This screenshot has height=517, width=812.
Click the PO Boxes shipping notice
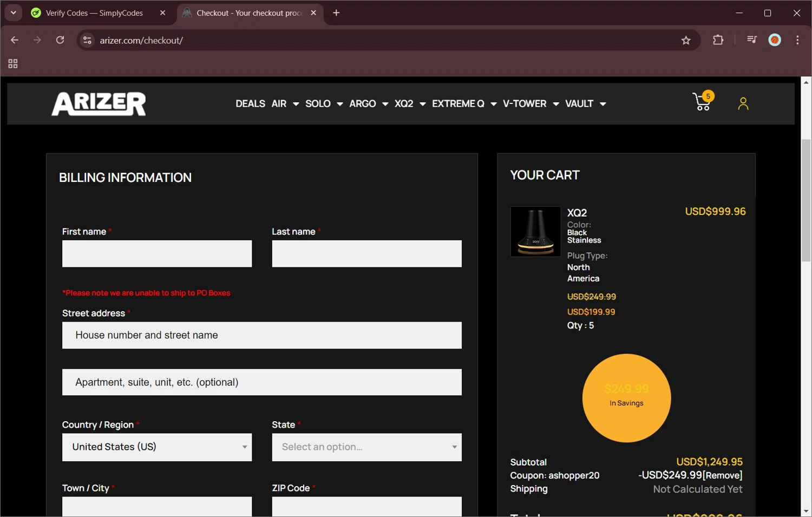pyautogui.click(x=146, y=293)
